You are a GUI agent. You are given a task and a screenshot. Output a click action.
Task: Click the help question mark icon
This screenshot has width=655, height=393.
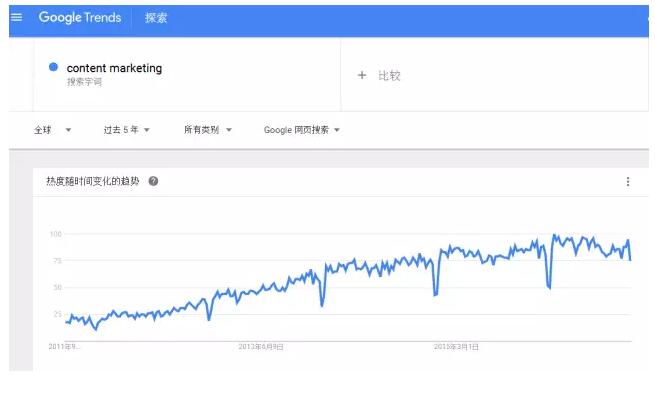(153, 181)
